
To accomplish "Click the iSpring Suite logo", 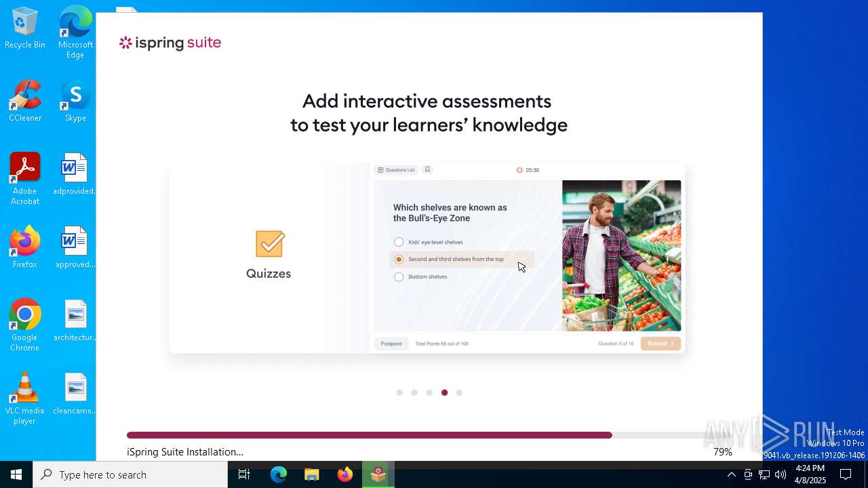I will (170, 43).
